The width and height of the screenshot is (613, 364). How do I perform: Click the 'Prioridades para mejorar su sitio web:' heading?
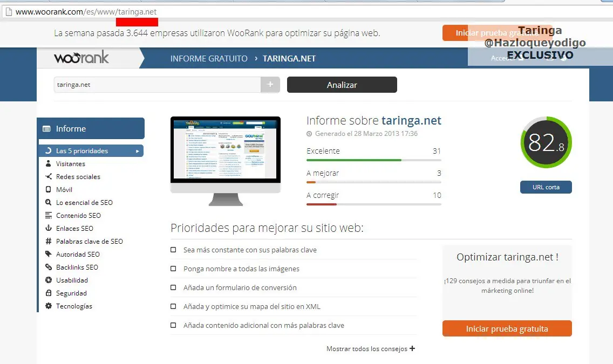pos(267,228)
